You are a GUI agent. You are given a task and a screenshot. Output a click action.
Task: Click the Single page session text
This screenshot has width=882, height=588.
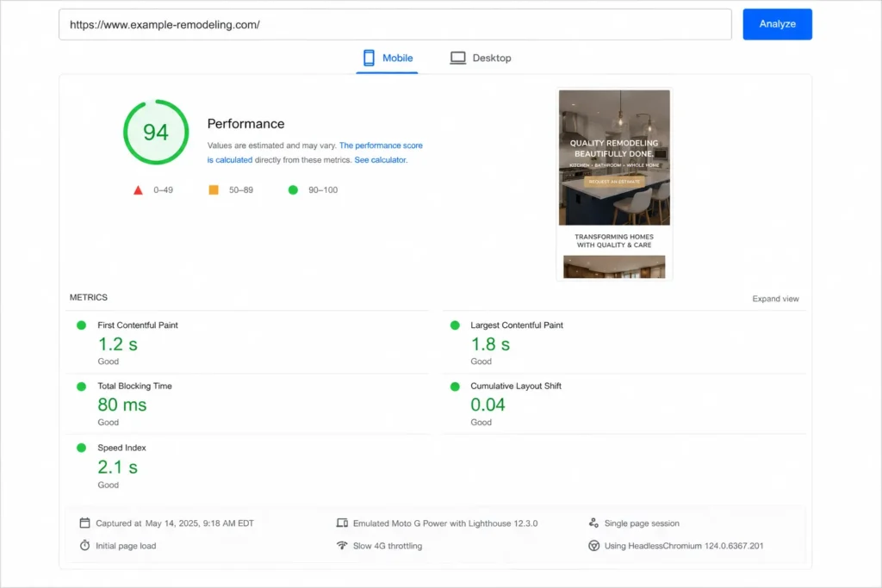(642, 523)
